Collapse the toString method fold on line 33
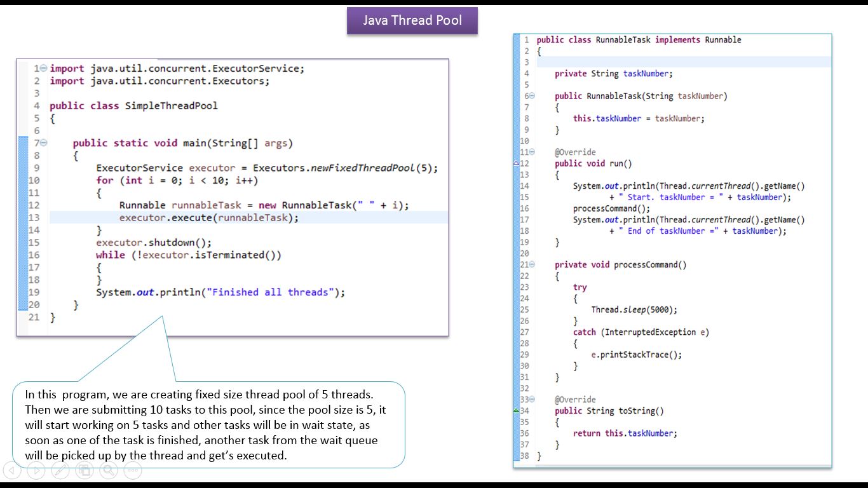868x488 pixels. [532, 399]
